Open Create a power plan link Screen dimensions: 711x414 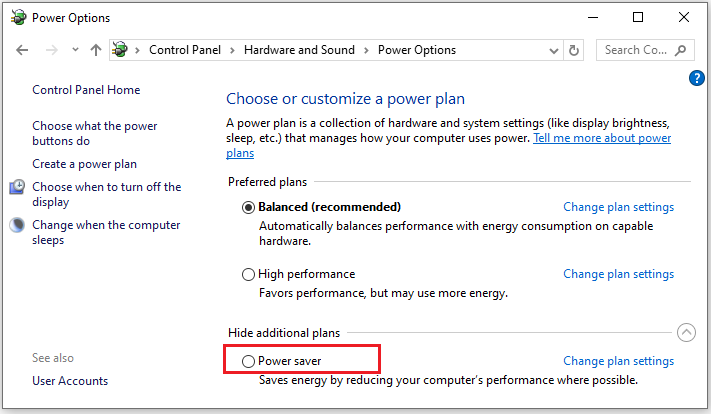coord(84,164)
